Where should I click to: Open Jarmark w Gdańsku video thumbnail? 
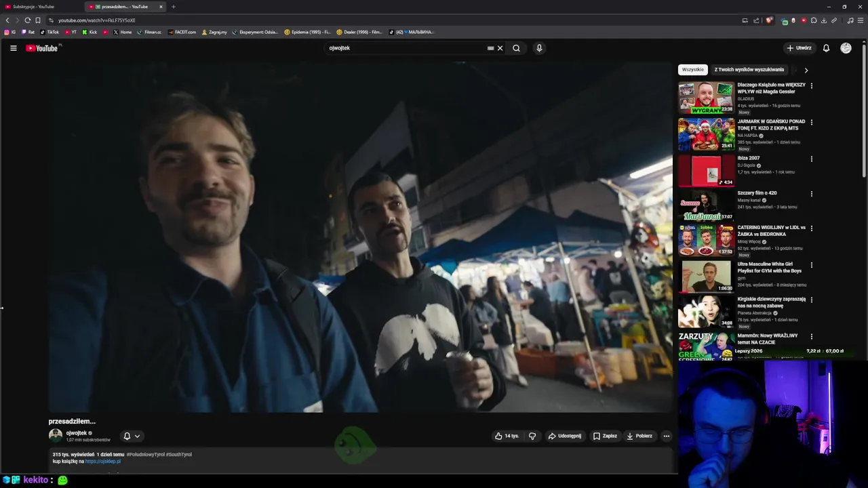(706, 135)
